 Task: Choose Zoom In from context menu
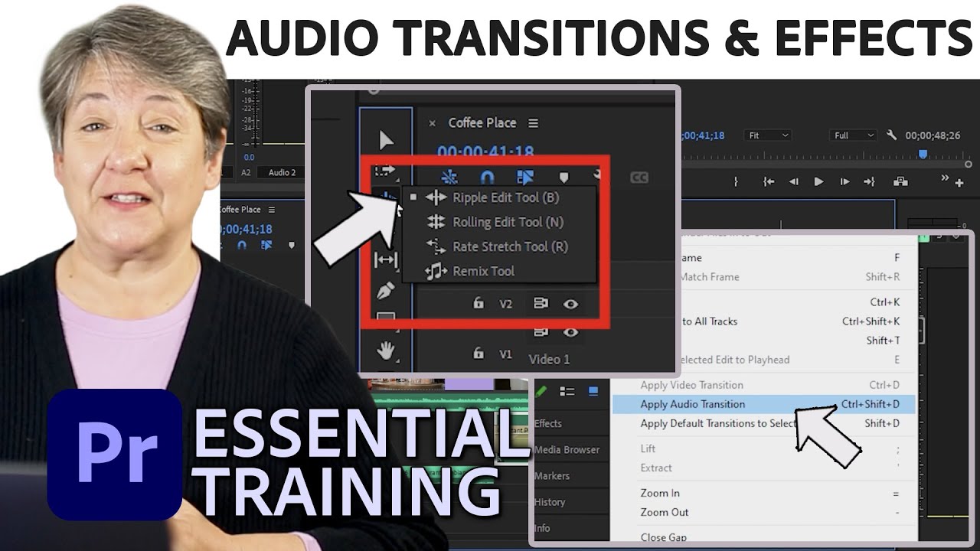click(763, 493)
